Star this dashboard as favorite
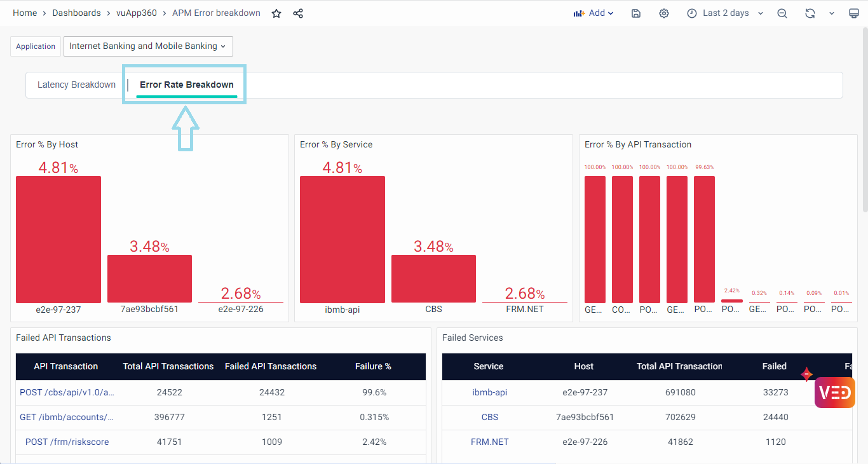 point(276,13)
